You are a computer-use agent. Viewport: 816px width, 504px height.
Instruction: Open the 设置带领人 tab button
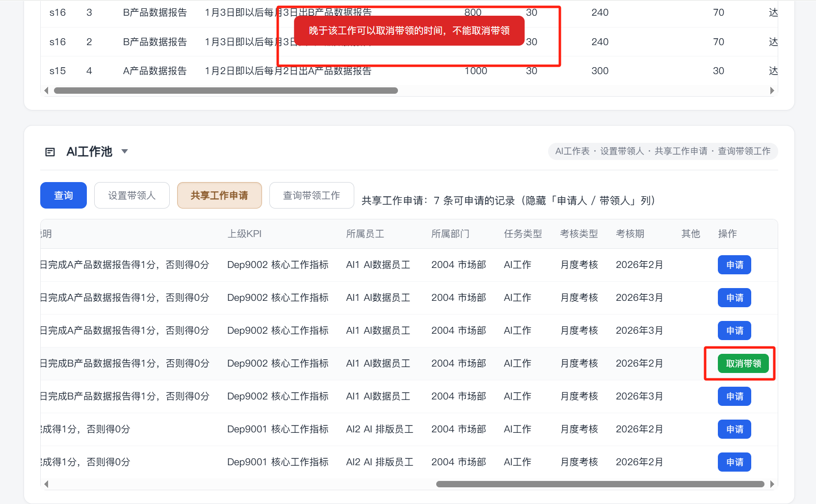tap(132, 195)
